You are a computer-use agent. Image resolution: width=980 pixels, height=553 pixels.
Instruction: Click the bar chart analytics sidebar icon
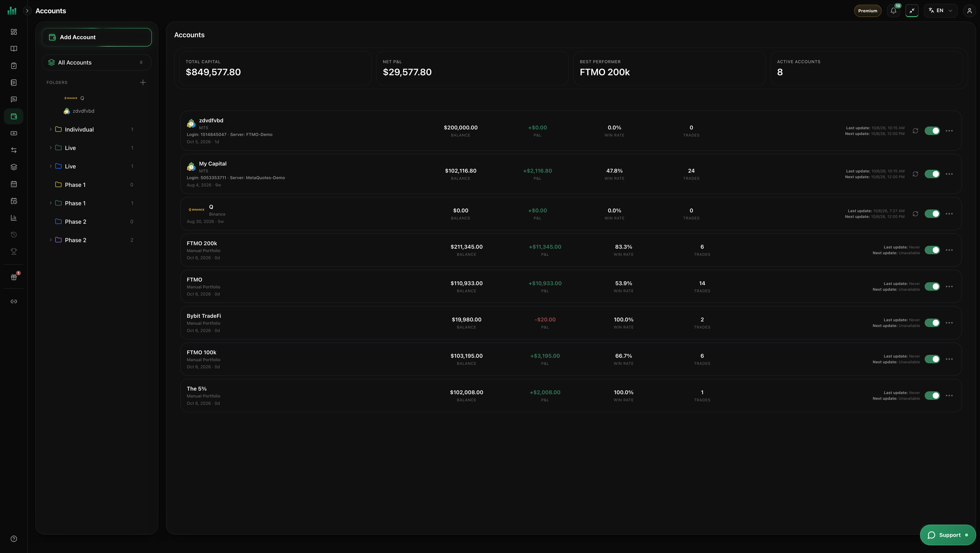[14, 218]
